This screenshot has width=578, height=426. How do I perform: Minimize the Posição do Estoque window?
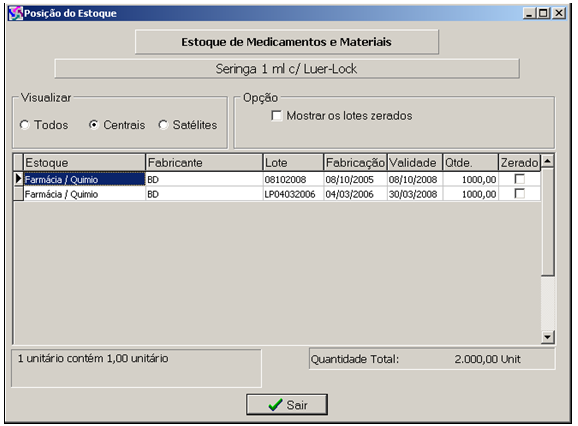click(529, 14)
